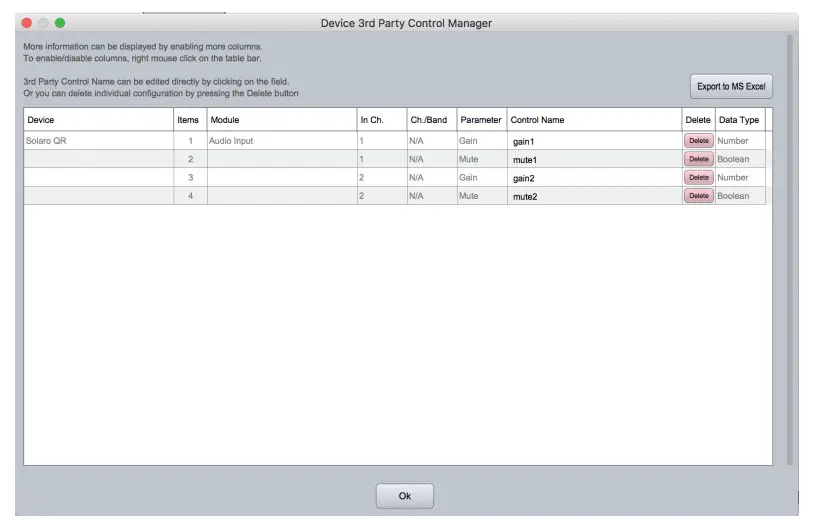Screen dimensions: 817x521
Task: Select the Boolean data type for mute1
Action: (x=740, y=159)
